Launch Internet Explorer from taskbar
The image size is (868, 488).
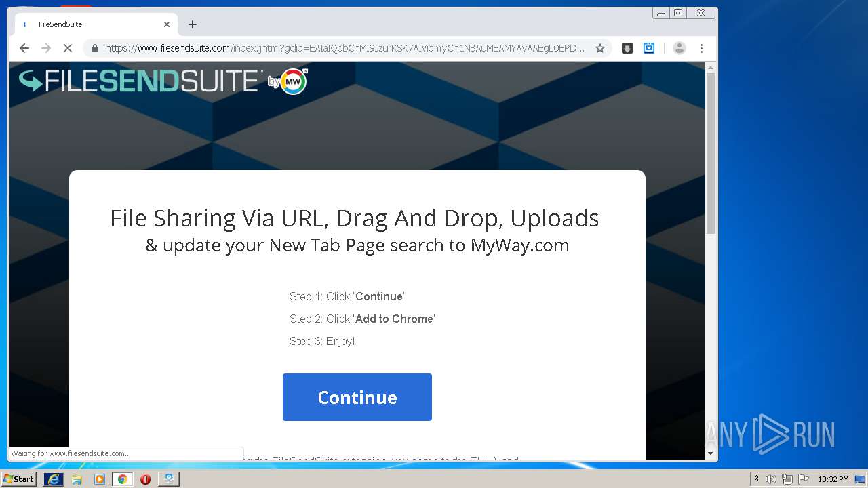point(53,479)
